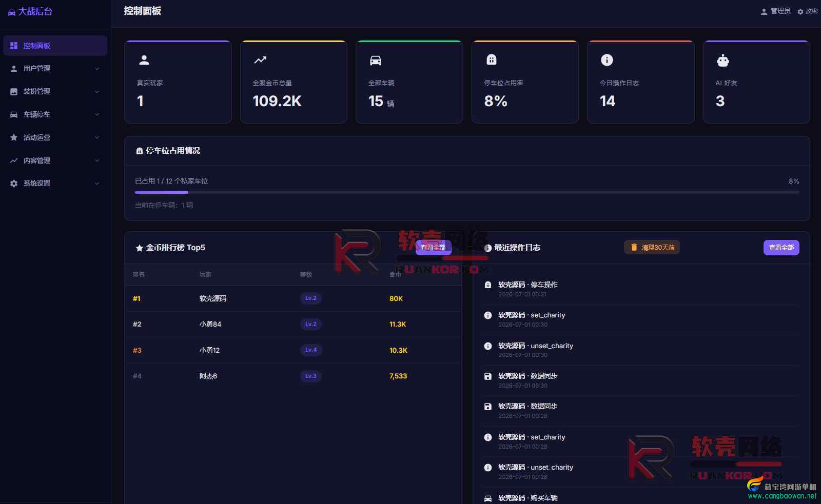The image size is (821, 504).
Task: Click the info icon on 今日操作日志 card
Action: pos(607,60)
